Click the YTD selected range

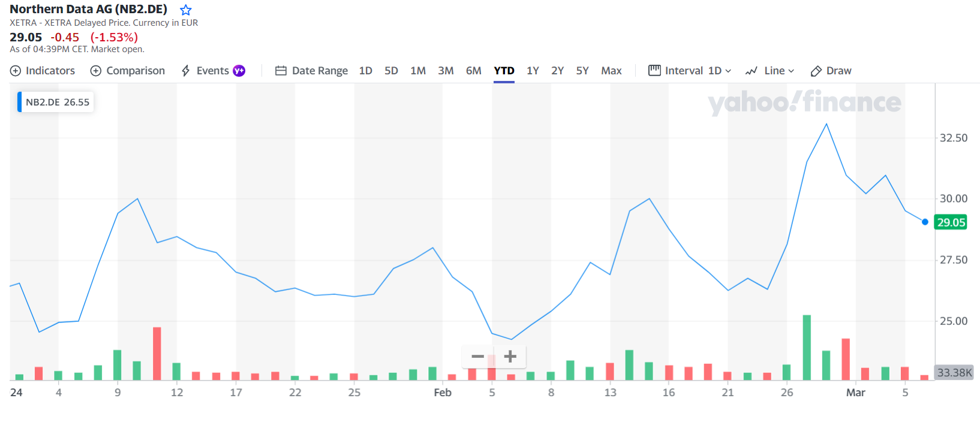pyautogui.click(x=504, y=71)
